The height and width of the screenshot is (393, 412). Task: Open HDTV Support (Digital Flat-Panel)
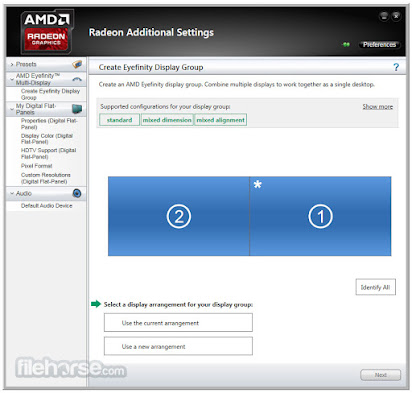pyautogui.click(x=48, y=153)
